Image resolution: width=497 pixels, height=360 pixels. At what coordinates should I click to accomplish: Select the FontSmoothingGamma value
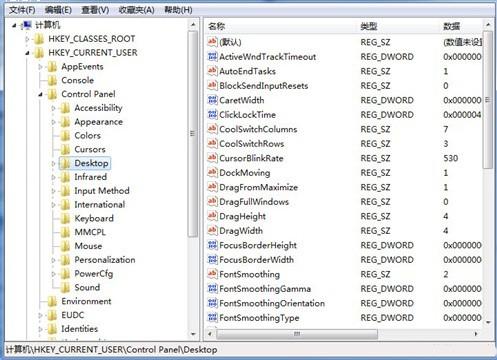click(265, 289)
